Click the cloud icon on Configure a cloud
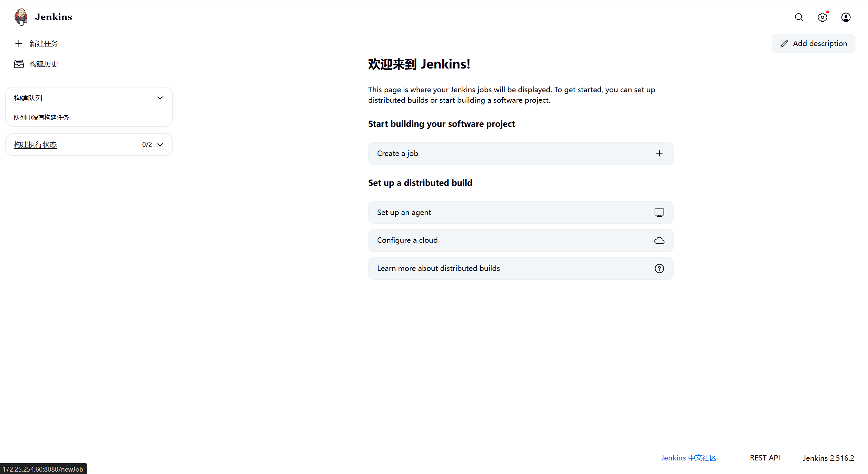 coord(659,240)
